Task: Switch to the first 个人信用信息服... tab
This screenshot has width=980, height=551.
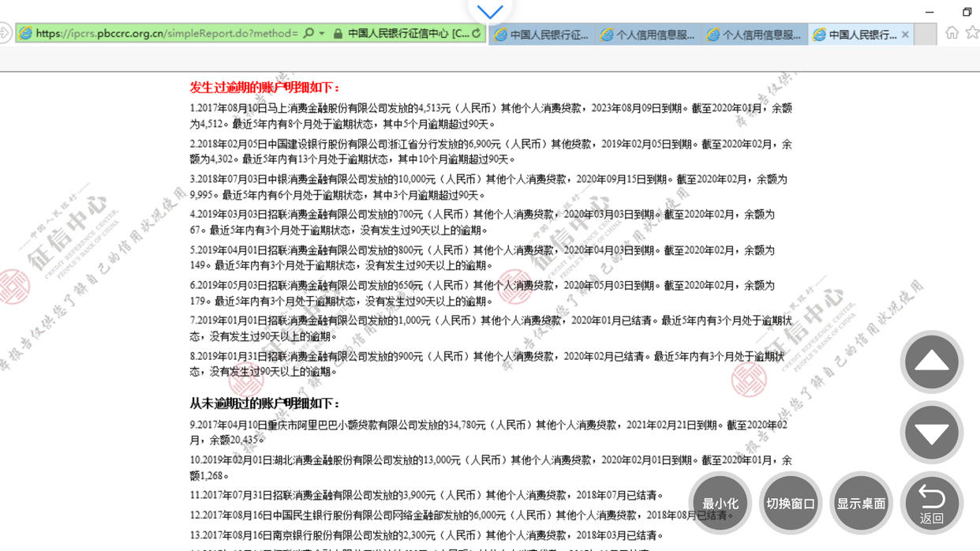Action: [x=648, y=35]
